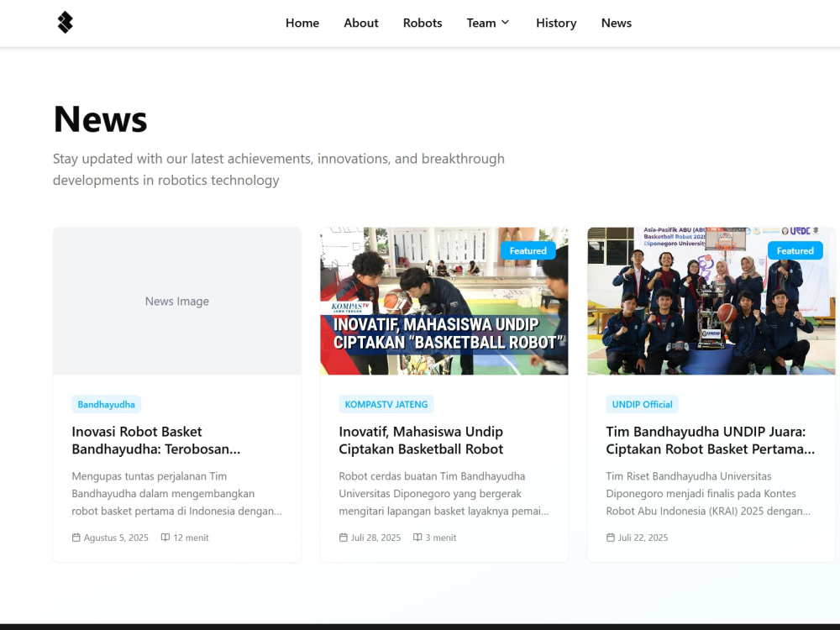This screenshot has height=630, width=840.
Task: Select the KOMPASTV JATENG tag
Action: click(386, 405)
